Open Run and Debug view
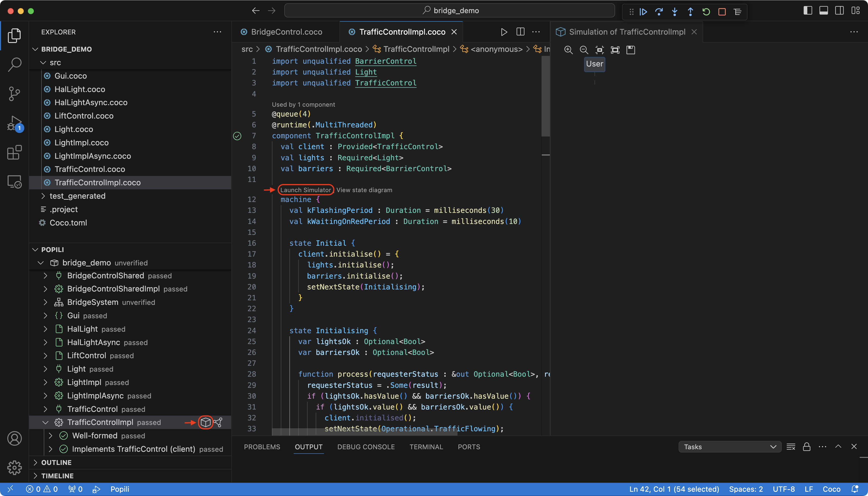This screenshot has width=868, height=496. click(14, 123)
